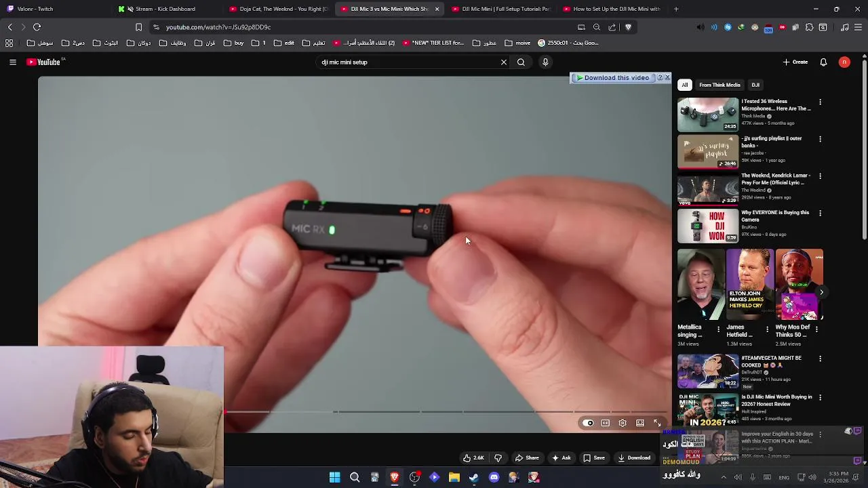The image size is (868, 488).
Task: Open options for jj's surfing playlist video
Action: [x=821, y=139]
